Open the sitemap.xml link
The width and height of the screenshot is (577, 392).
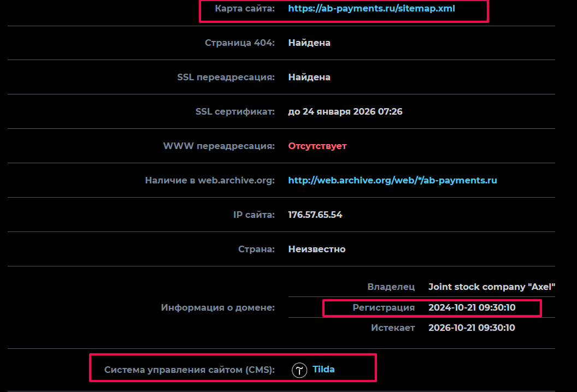click(371, 8)
